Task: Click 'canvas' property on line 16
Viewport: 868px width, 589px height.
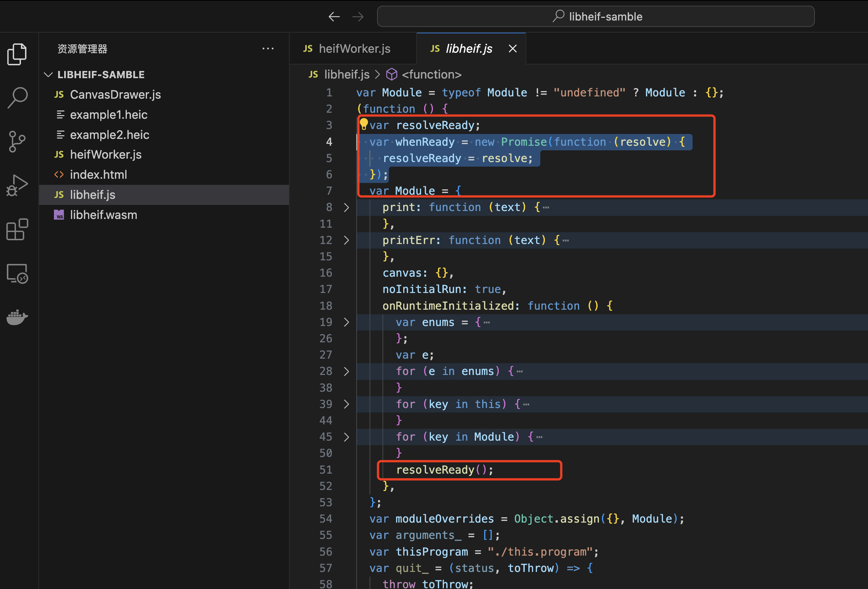Action: (402, 273)
